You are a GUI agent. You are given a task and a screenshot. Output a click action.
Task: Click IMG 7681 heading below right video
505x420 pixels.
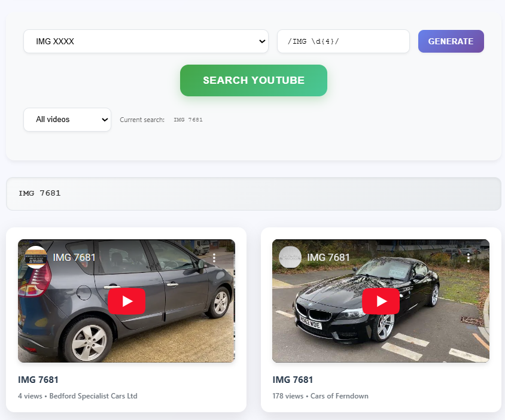coord(293,380)
